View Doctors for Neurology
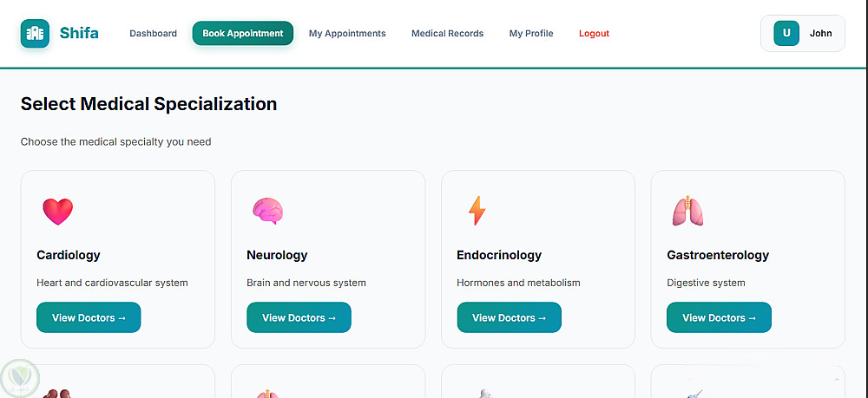The width and height of the screenshot is (868, 398). 299,317
